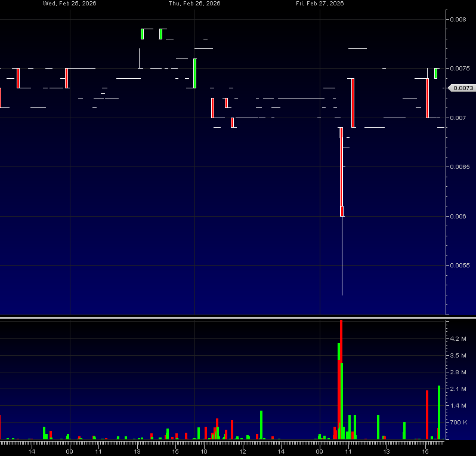This screenshot has width=476, height=456.
Task: Select the tall green candle at Feb 26 open
Action: [x=195, y=73]
